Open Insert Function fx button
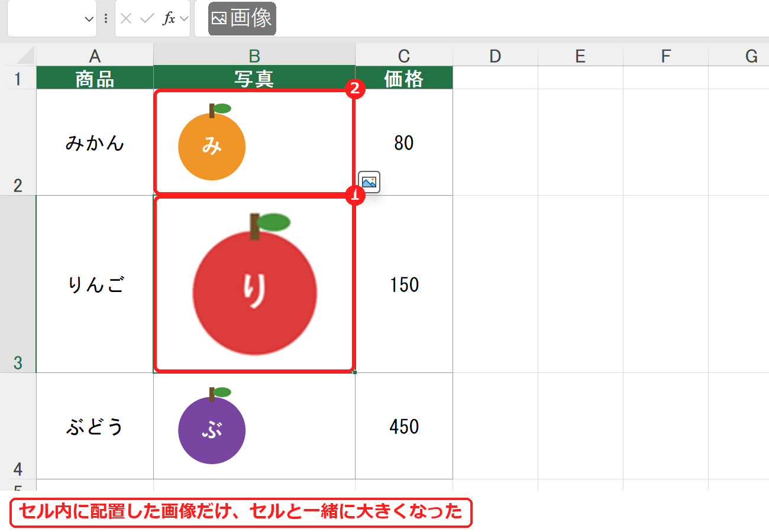This screenshot has width=769, height=532. click(x=169, y=18)
